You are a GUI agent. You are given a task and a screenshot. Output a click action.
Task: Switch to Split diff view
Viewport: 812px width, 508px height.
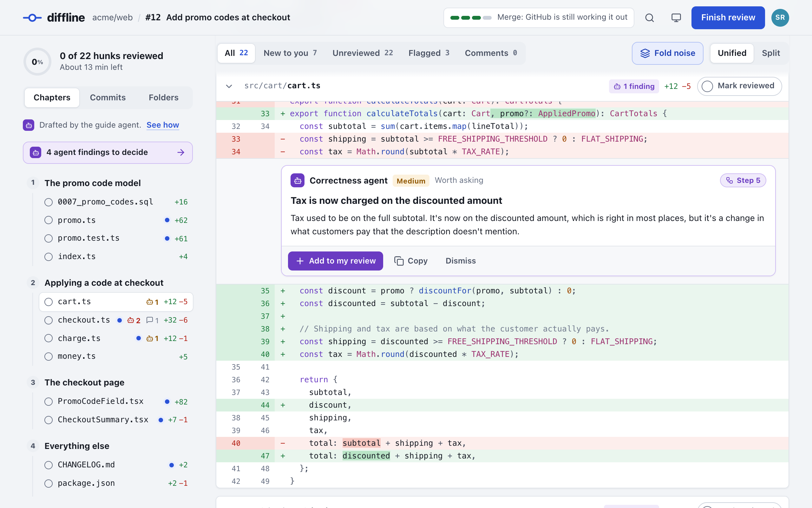click(x=771, y=53)
